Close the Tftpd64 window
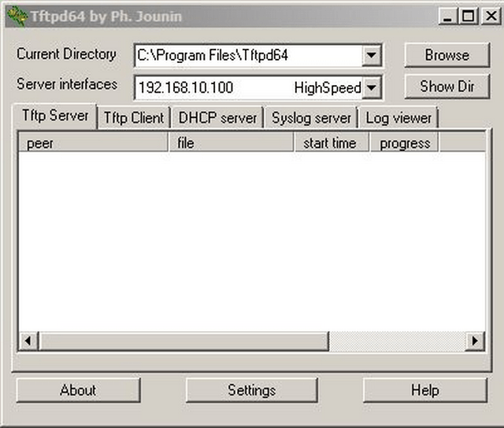This screenshot has height=428, width=504. tap(491, 16)
